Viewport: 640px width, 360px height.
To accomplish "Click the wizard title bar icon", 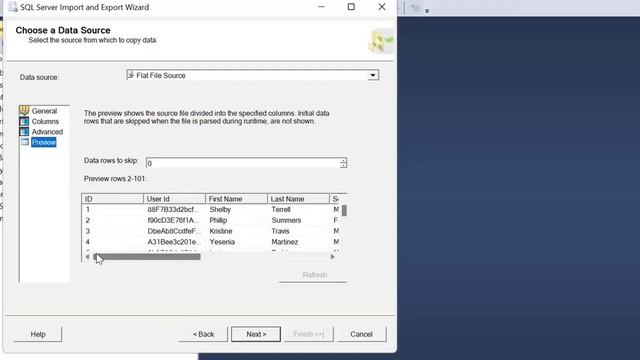I will 13,7.
